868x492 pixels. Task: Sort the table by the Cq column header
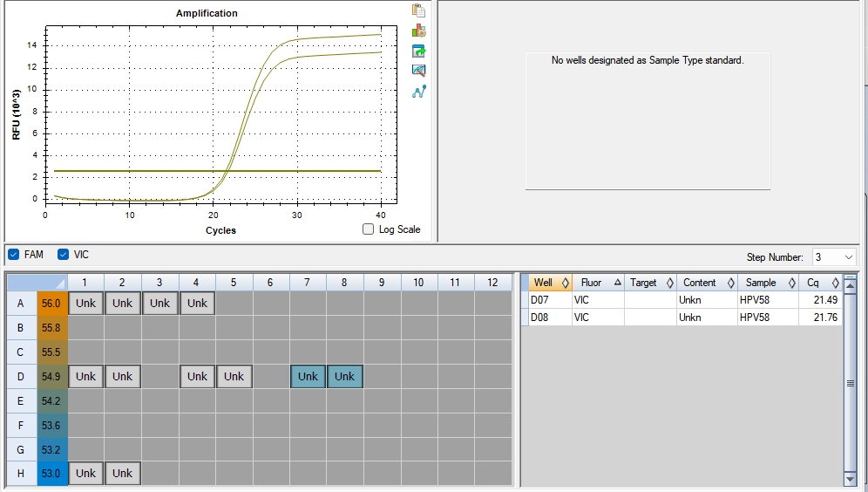[x=820, y=283]
